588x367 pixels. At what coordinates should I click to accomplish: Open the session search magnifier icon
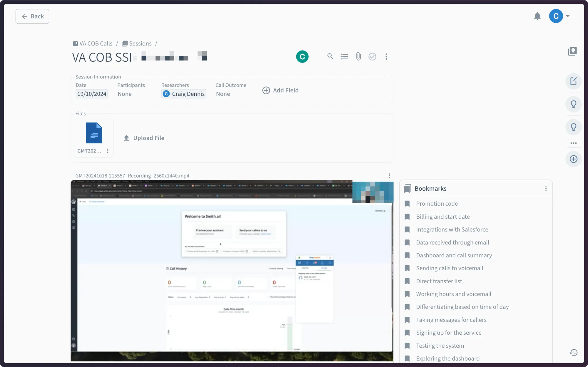click(x=330, y=56)
